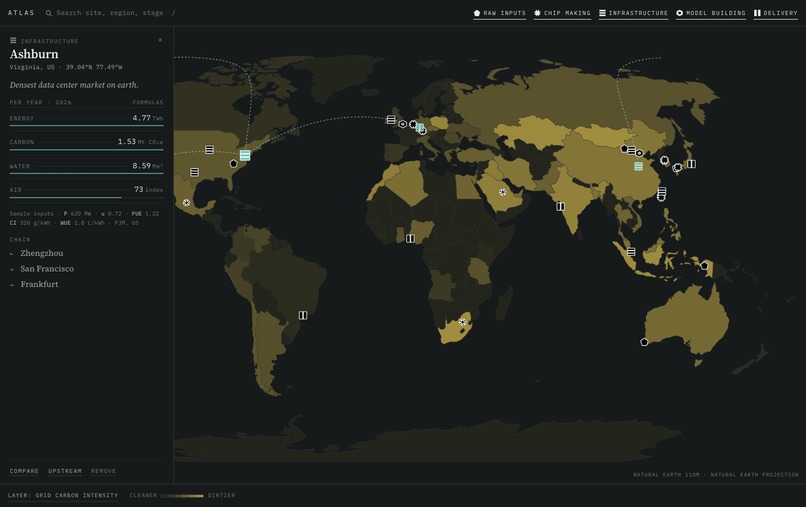
Task: Click the raw inputs pentagon marker in the southeastern US
Action: pyautogui.click(x=233, y=164)
